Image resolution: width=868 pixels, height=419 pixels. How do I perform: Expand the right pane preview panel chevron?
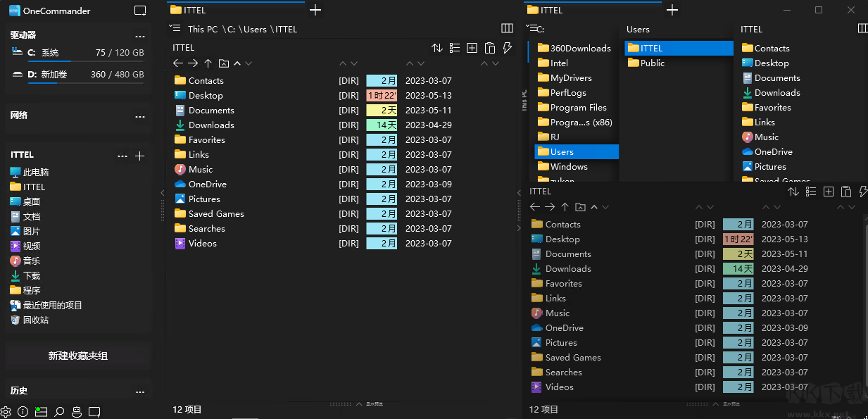[715, 404]
